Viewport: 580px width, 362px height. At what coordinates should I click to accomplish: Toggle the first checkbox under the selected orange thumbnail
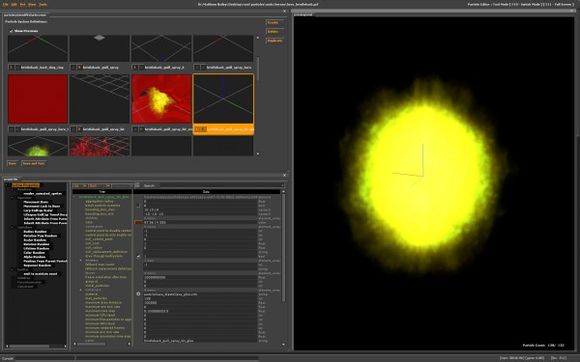[x=197, y=129]
